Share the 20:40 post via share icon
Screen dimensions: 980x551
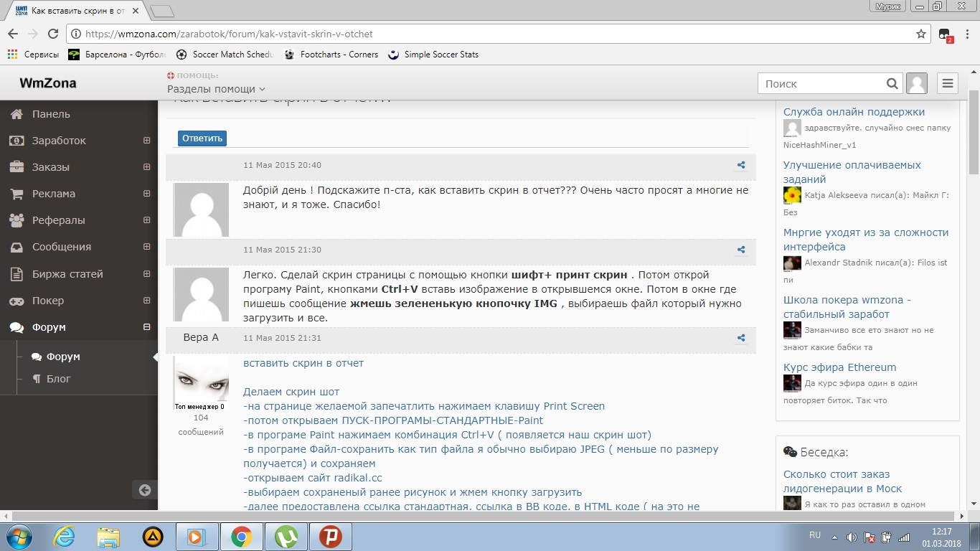[x=741, y=165]
